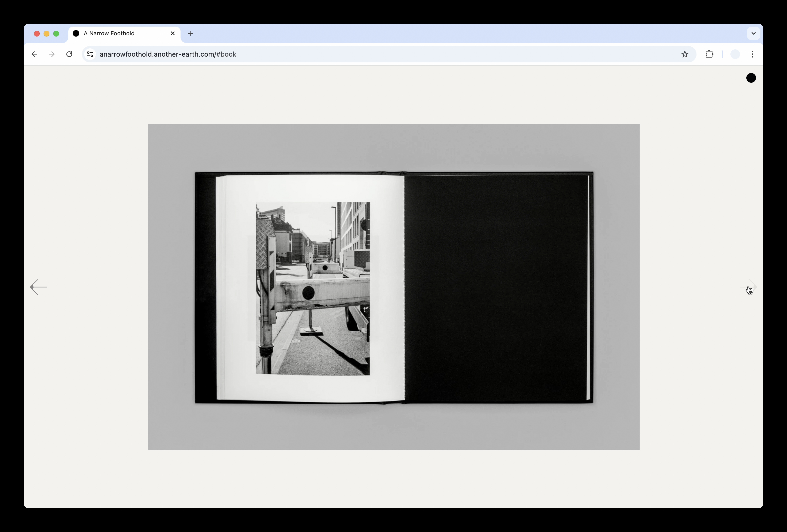
Task: Click the URL address field
Action: 372,54
